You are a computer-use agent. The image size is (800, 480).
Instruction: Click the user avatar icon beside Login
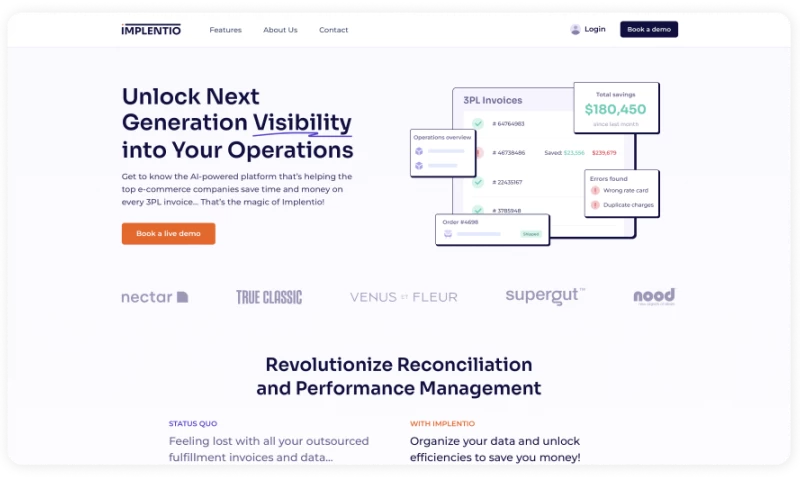point(575,30)
